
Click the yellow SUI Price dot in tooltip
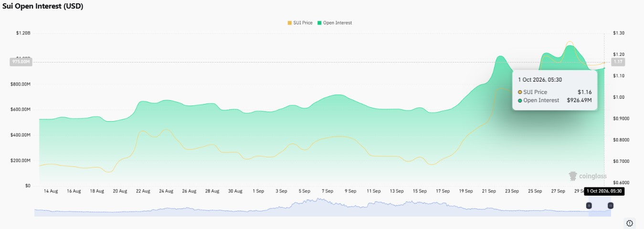tap(520, 92)
